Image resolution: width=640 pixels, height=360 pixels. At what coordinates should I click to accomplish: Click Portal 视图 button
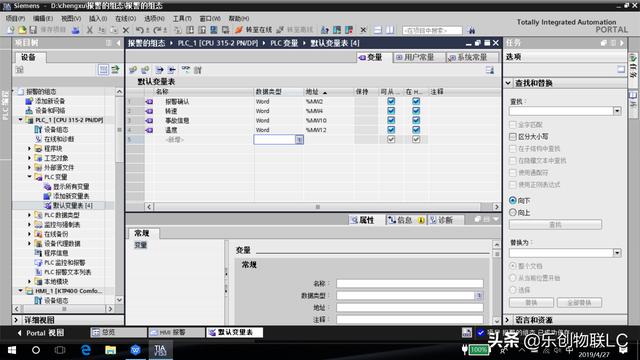tap(41, 333)
